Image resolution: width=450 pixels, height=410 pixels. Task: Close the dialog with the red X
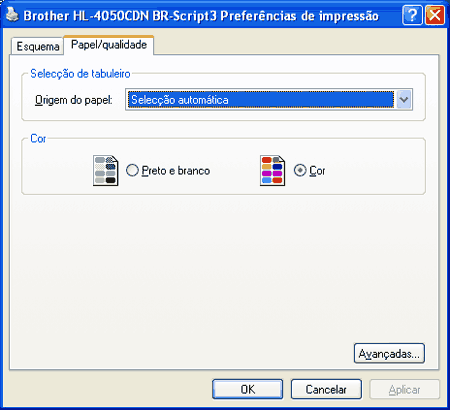pyautogui.click(x=435, y=15)
